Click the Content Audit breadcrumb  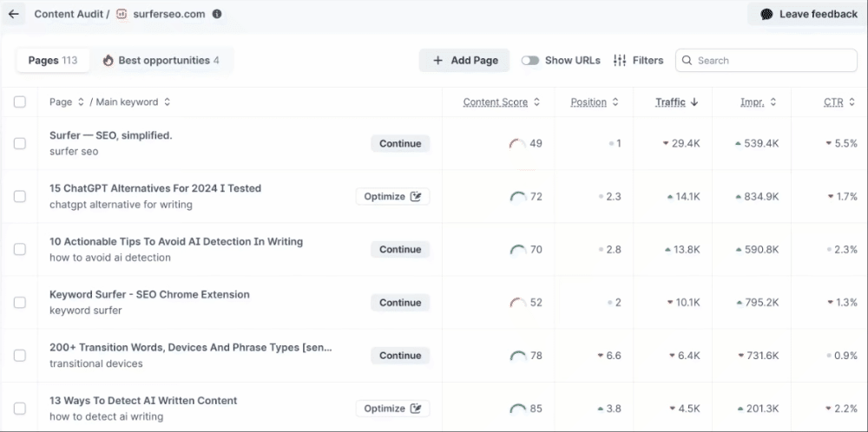click(x=69, y=14)
